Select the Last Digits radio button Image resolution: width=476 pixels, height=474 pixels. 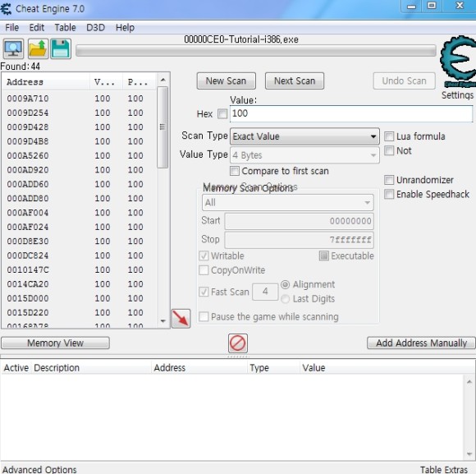[285, 299]
